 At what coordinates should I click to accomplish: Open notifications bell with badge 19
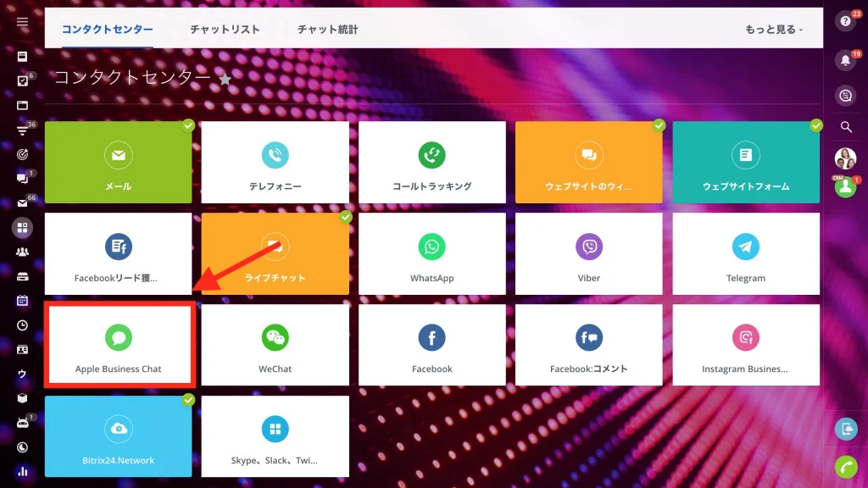point(845,60)
